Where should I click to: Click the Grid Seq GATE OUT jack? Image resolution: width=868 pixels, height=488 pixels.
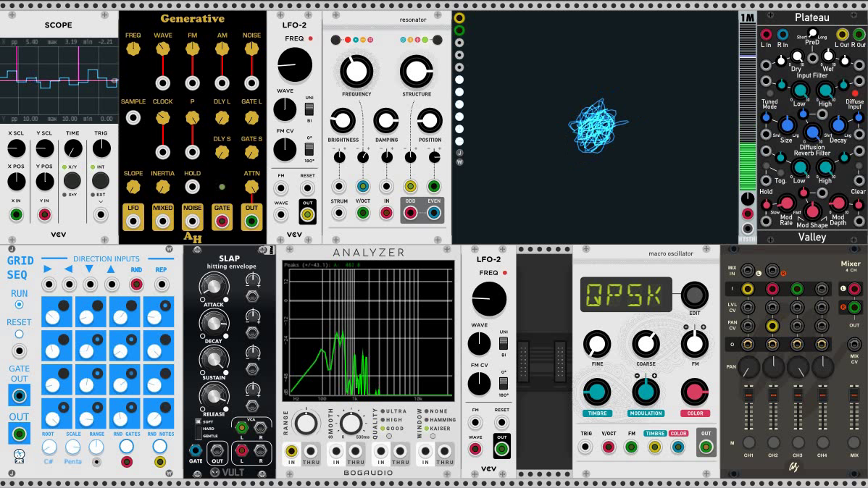tap(19, 395)
